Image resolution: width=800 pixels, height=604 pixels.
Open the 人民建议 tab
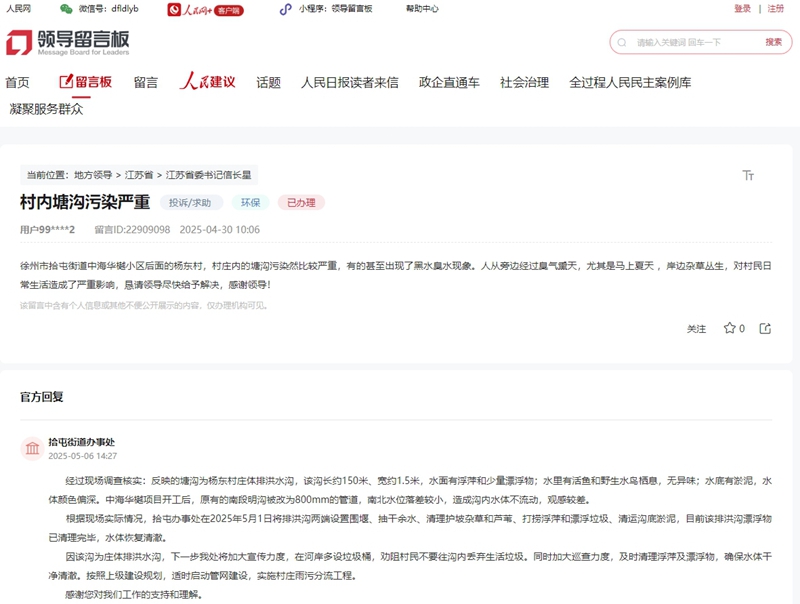(x=209, y=85)
